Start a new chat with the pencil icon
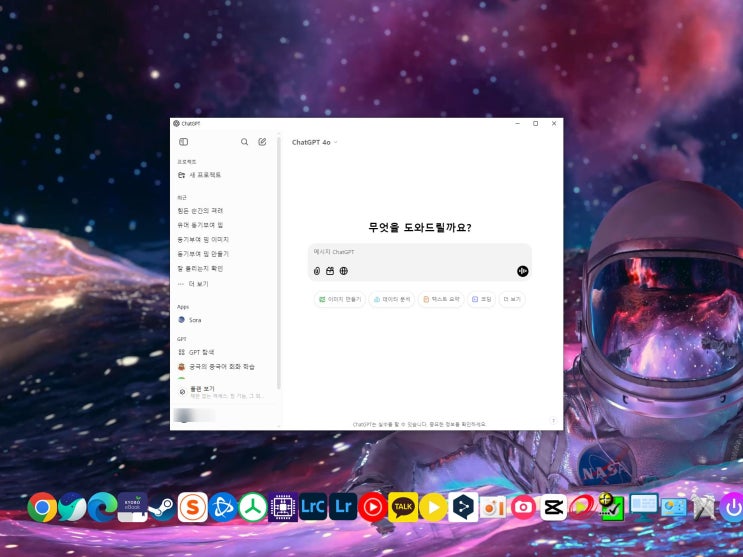 pos(262,142)
